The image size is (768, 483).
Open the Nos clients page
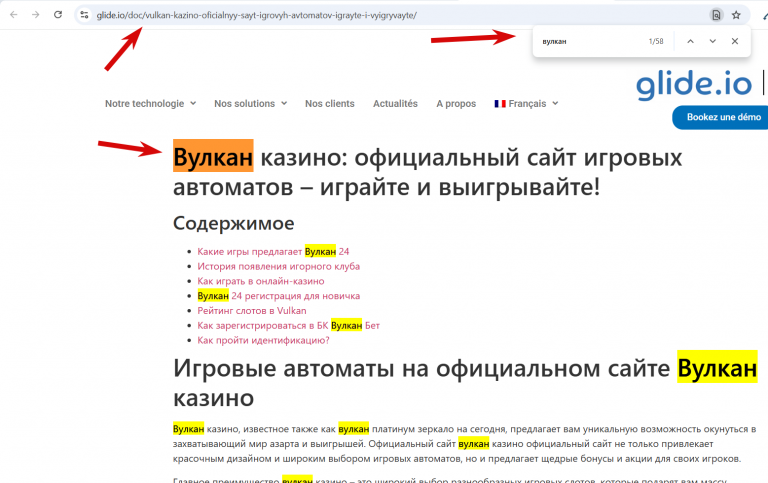[330, 103]
